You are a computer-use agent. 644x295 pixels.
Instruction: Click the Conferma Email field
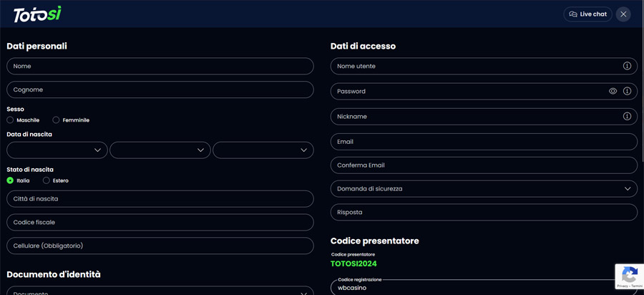[484, 165]
